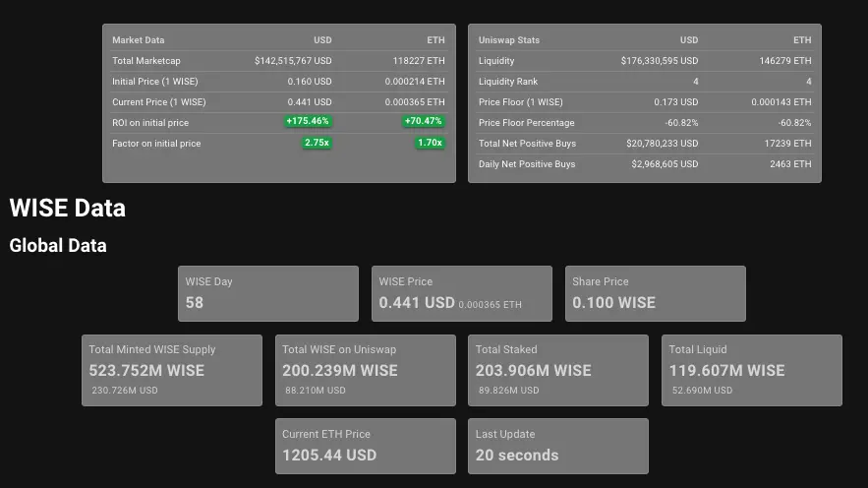Image resolution: width=868 pixels, height=488 pixels.
Task: Click the Current Price (1 WISE) label
Action: coord(159,102)
